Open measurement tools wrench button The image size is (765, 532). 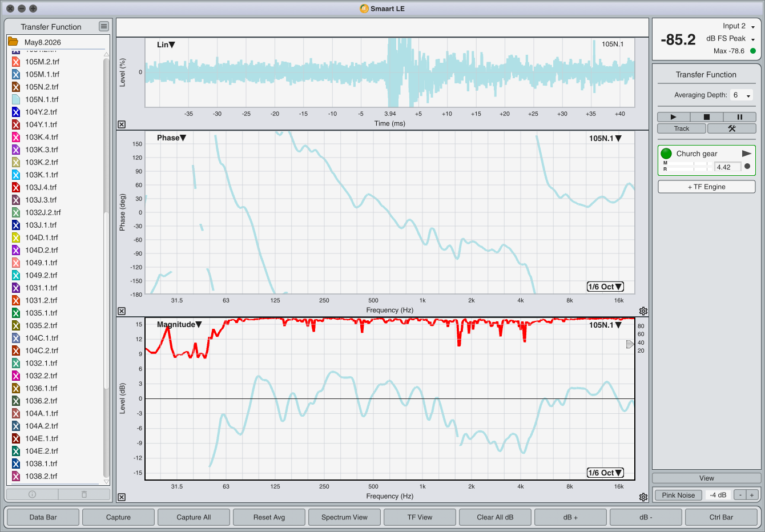[731, 128]
